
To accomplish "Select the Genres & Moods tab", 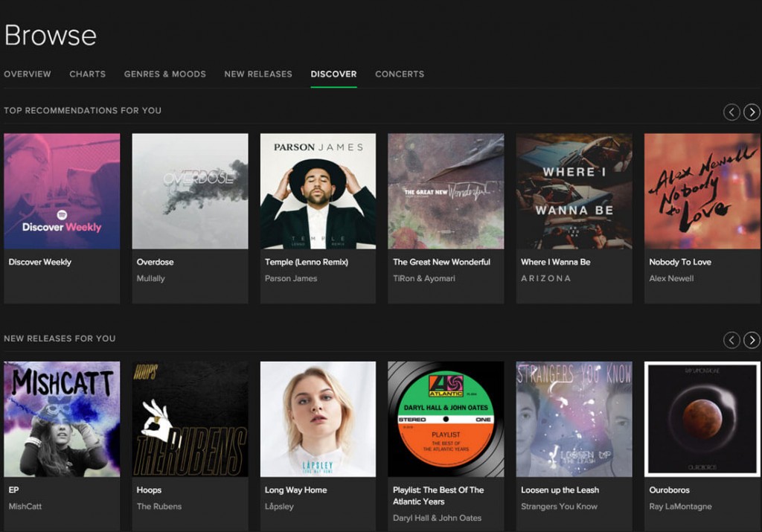I will [x=164, y=74].
